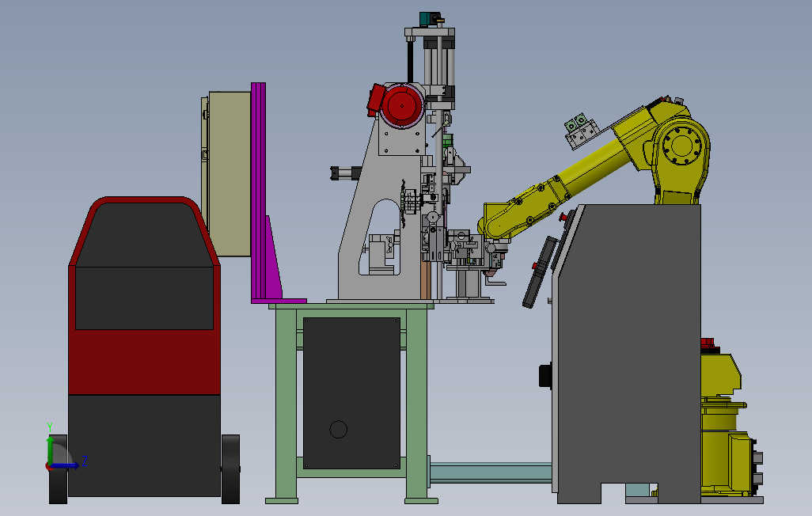Image resolution: width=812 pixels, height=516 pixels.
Task: Select the green table frame leg
Action: (x=416, y=404)
